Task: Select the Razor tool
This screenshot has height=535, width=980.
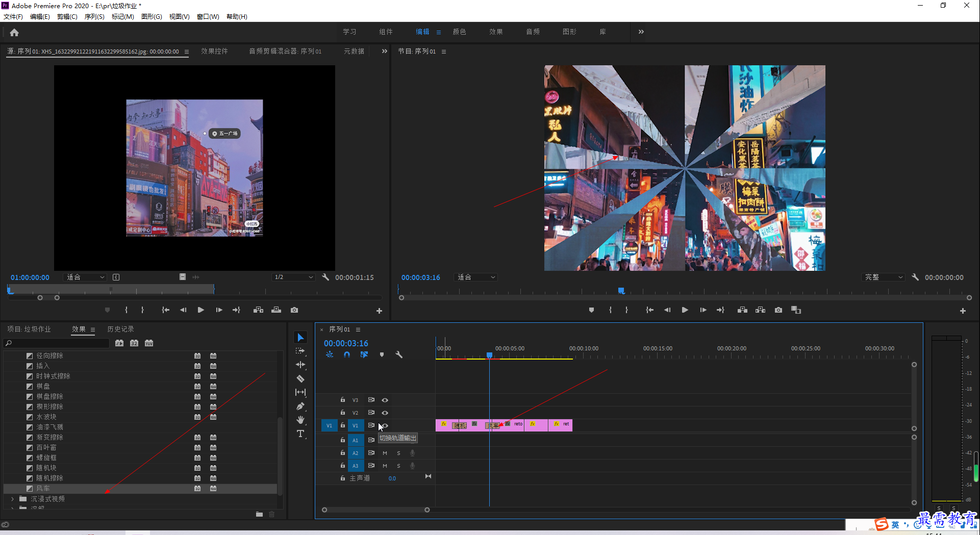Action: [300, 378]
